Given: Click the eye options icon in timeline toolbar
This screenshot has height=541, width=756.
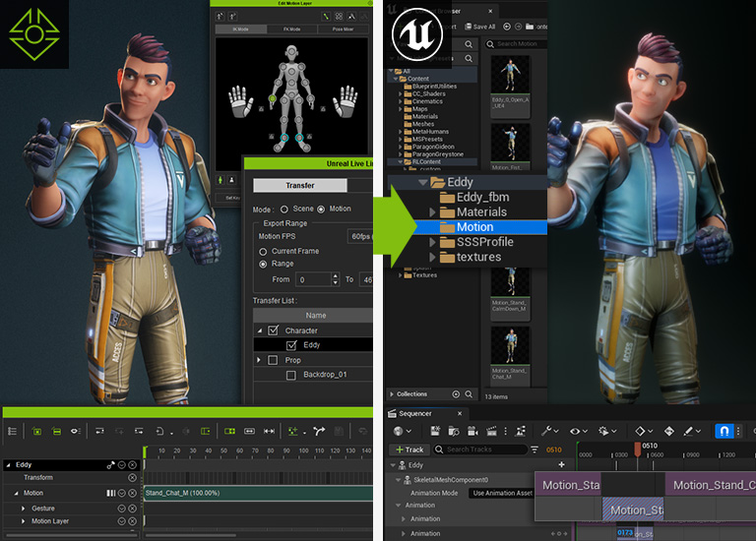Looking at the screenshot, I should pyautogui.click(x=75, y=431).
